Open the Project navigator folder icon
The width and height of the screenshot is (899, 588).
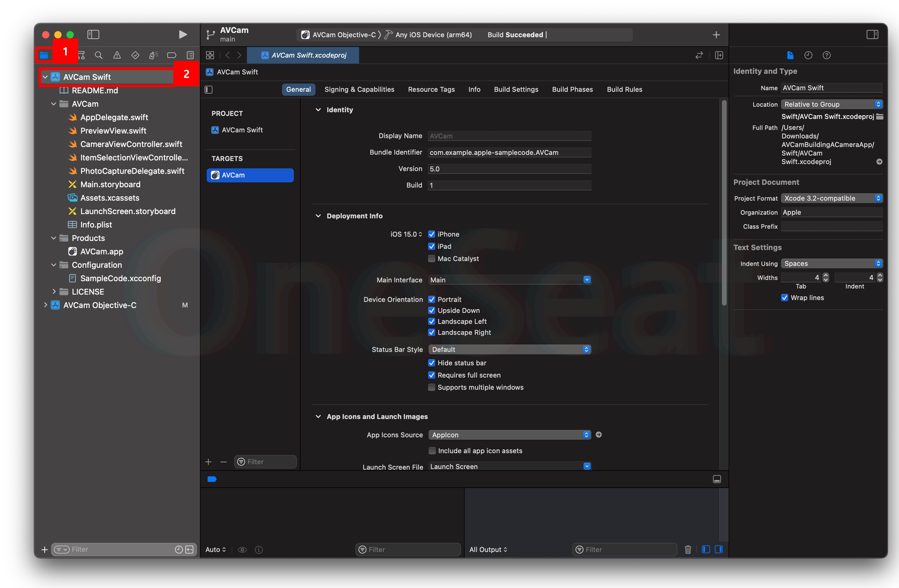click(44, 55)
